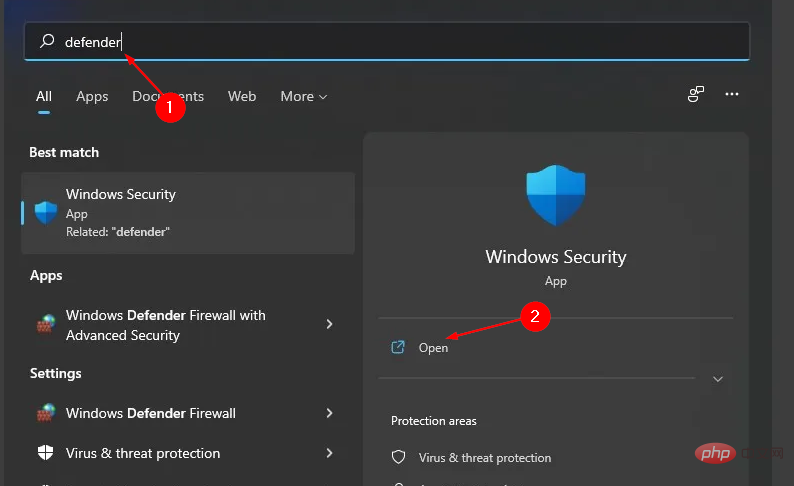Expand the Windows Defender Firewall settings arrow
The image size is (794, 486).
coord(329,413)
